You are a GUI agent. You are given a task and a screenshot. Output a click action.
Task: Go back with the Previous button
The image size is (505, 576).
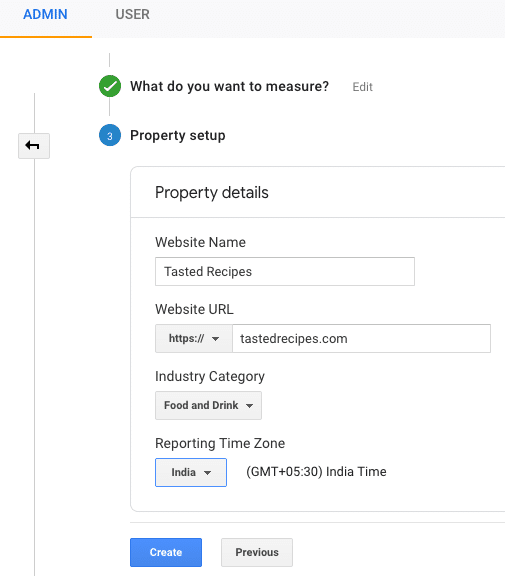pos(257,552)
